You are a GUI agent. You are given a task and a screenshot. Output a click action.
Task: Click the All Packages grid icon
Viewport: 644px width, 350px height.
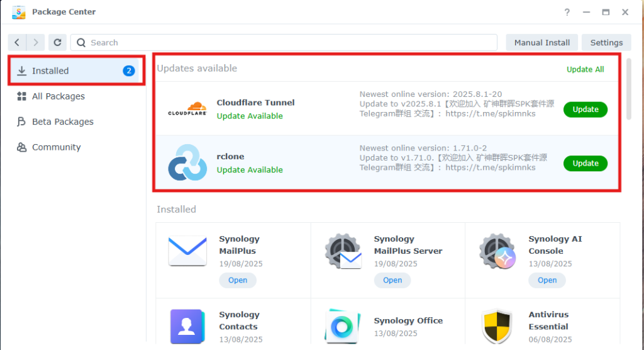[22, 96]
